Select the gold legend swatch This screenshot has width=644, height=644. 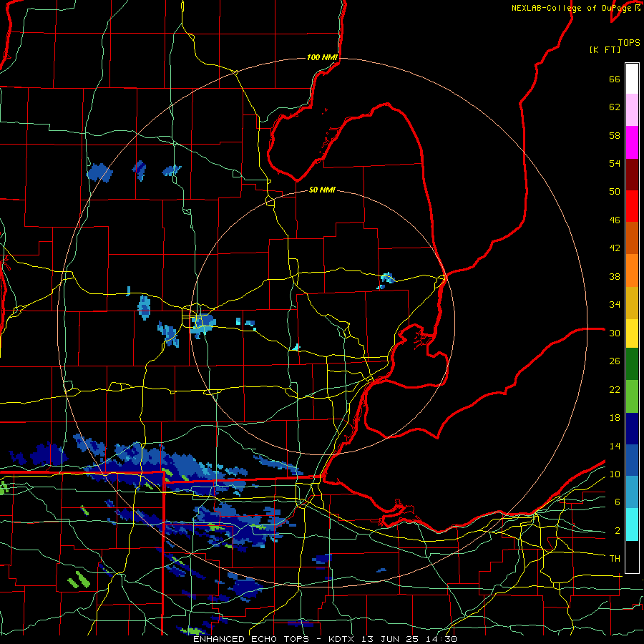[632, 303]
